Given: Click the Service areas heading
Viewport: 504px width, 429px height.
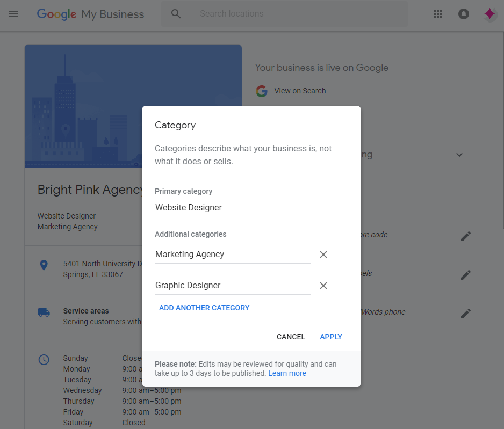Looking at the screenshot, I should pyautogui.click(x=86, y=311).
